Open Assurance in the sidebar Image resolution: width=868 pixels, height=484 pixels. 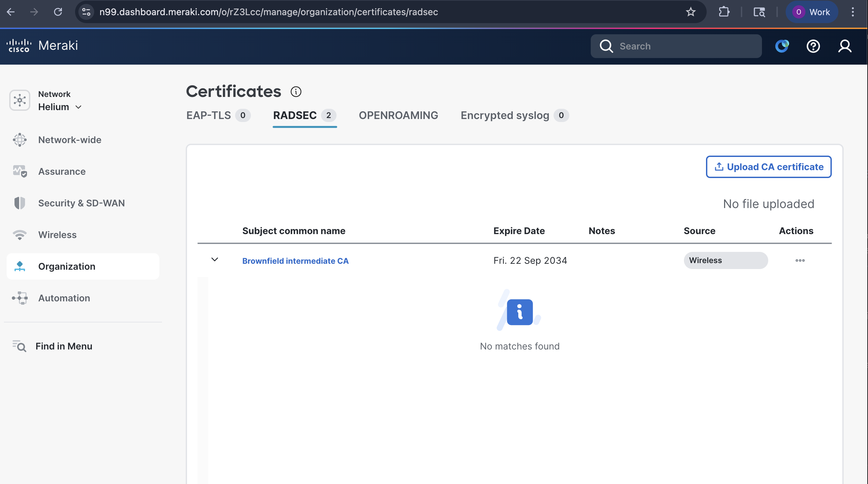(x=62, y=171)
